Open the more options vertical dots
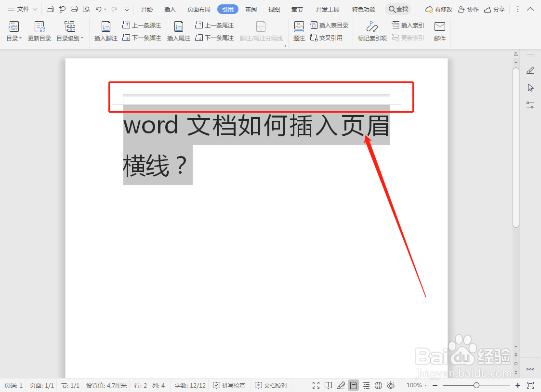The width and height of the screenshot is (541, 392). (x=517, y=9)
